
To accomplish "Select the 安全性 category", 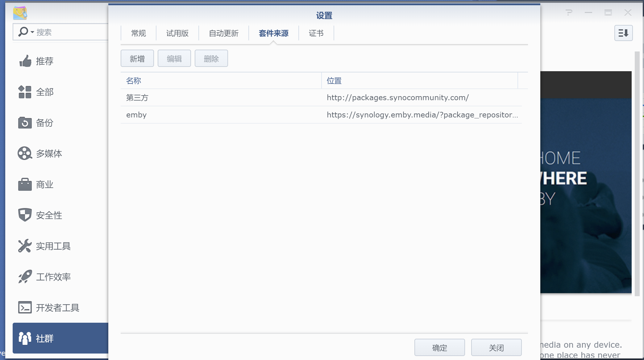I will tap(49, 215).
